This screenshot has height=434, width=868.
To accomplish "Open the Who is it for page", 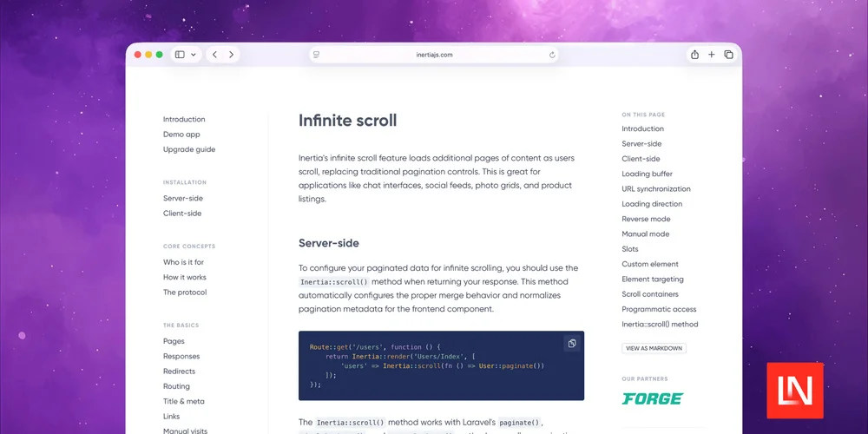I will tap(183, 262).
